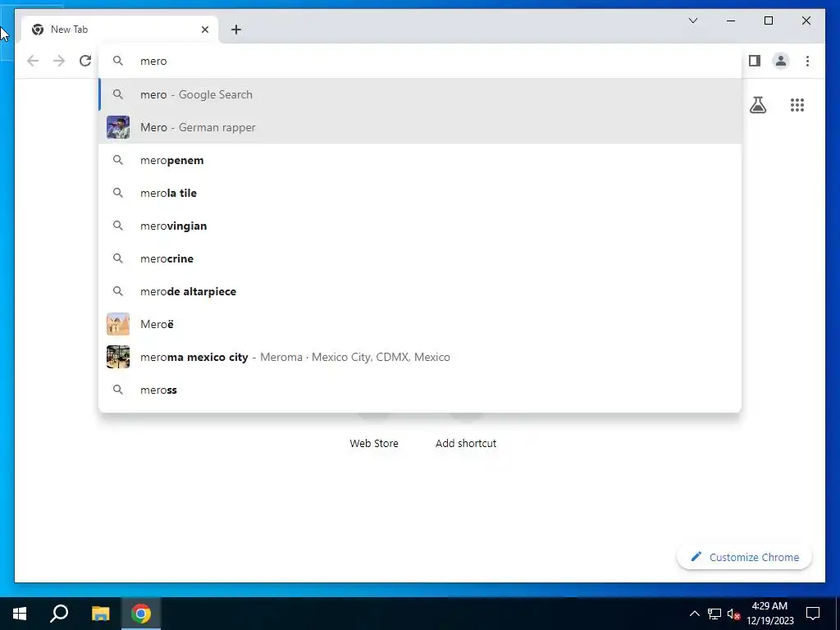Open Windows taskbar search

point(59,614)
